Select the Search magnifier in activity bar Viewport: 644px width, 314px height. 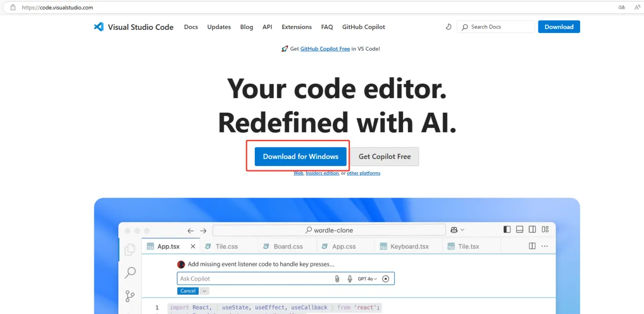[x=130, y=273]
